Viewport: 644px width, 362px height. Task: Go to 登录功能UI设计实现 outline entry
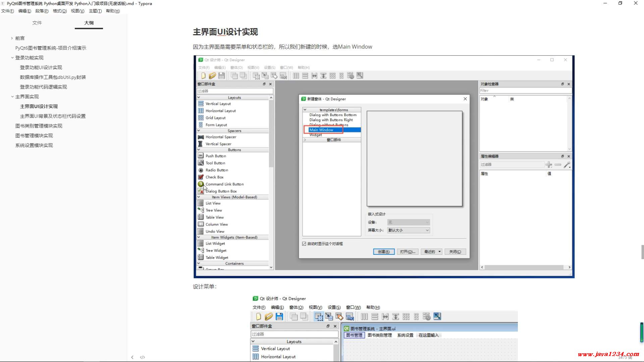pos(41,67)
